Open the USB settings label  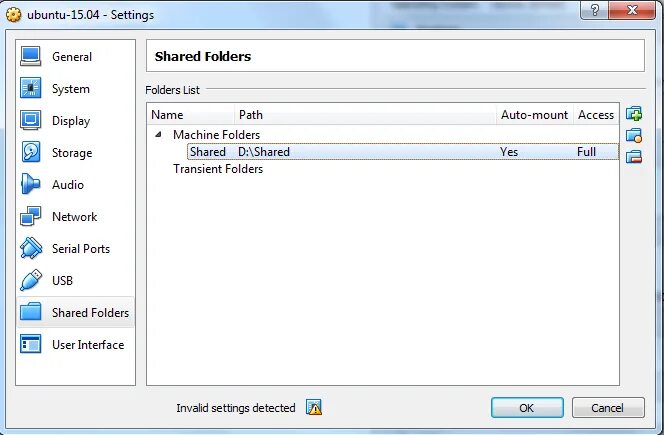tap(62, 280)
